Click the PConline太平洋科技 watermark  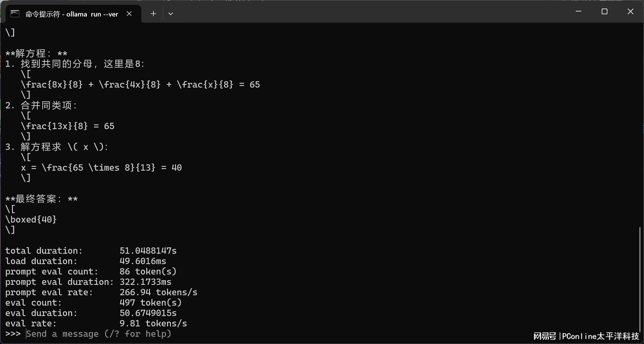pyautogui.click(x=600, y=336)
